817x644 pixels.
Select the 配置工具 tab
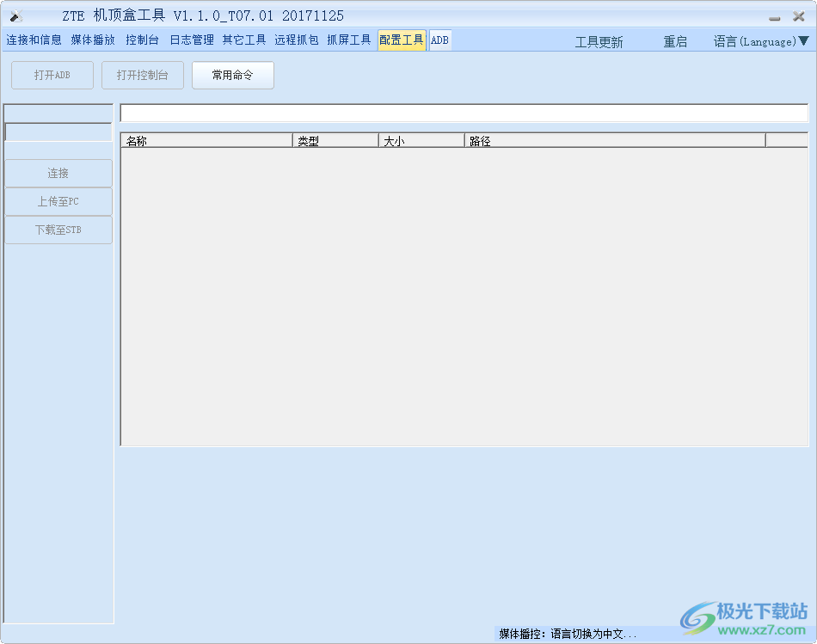(x=402, y=40)
